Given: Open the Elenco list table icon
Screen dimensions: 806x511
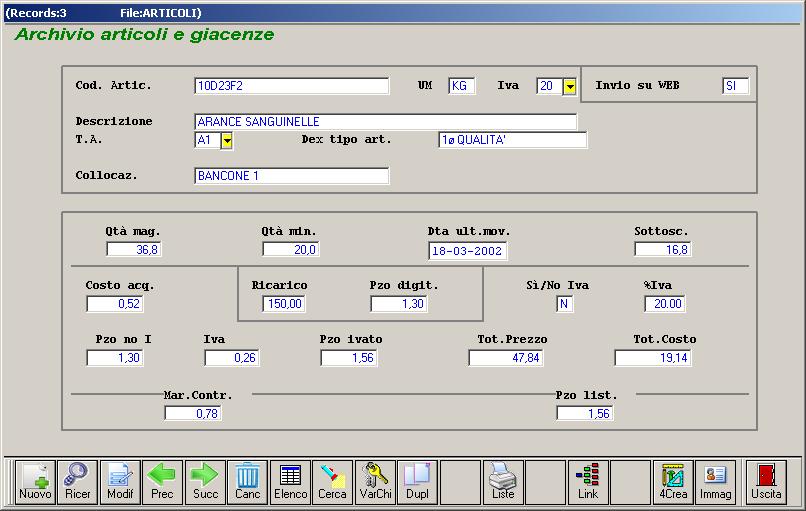Looking at the screenshot, I should (x=290, y=482).
